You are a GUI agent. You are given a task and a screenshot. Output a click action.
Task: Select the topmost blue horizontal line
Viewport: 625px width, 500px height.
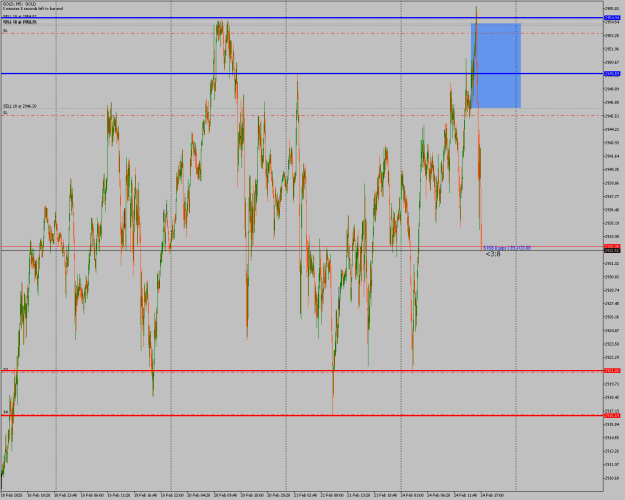pyautogui.click(x=302, y=18)
